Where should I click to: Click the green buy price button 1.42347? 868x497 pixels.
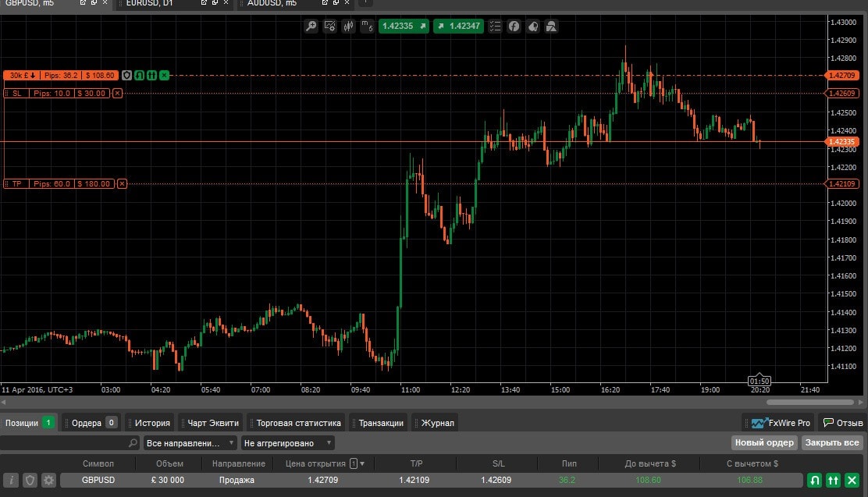[x=458, y=27]
